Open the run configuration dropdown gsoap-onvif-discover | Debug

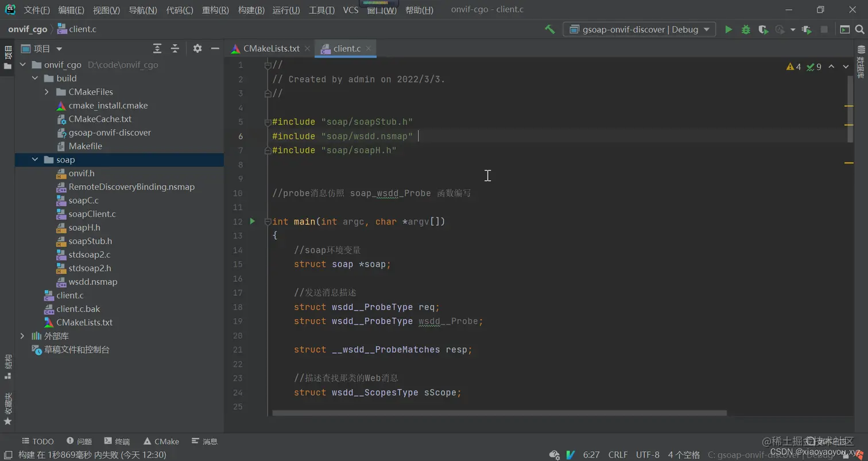[x=639, y=29]
